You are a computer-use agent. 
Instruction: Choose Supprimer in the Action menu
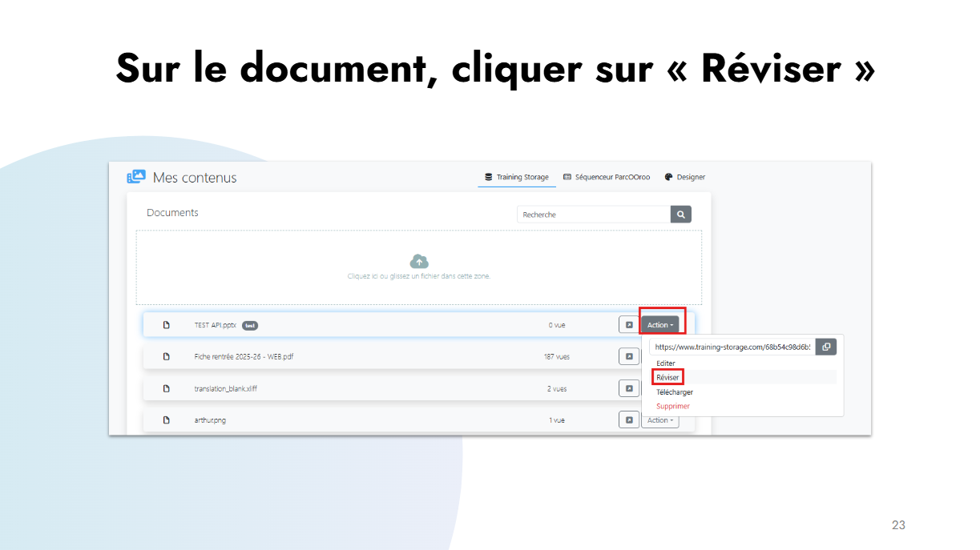coord(673,406)
